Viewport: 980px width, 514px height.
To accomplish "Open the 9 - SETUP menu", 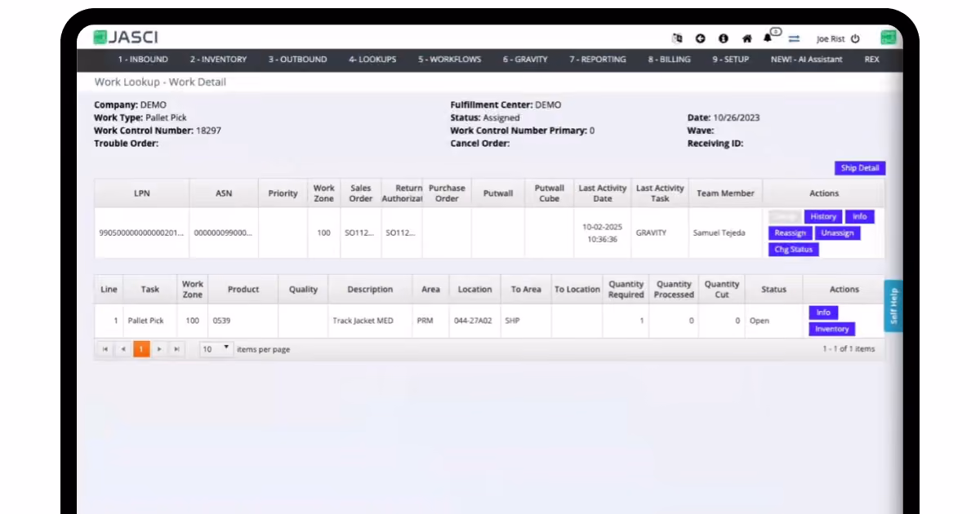I will [730, 60].
